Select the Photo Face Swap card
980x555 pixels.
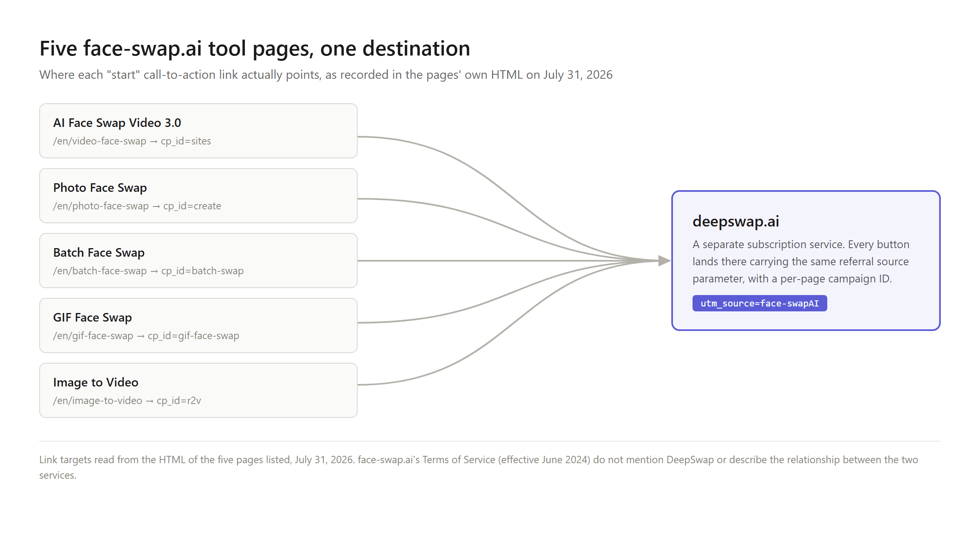coord(198,195)
